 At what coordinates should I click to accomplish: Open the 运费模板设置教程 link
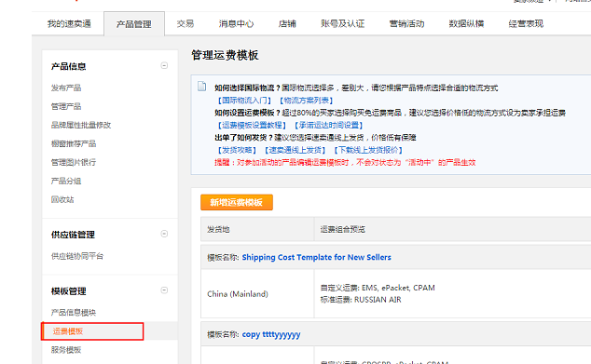252,126
